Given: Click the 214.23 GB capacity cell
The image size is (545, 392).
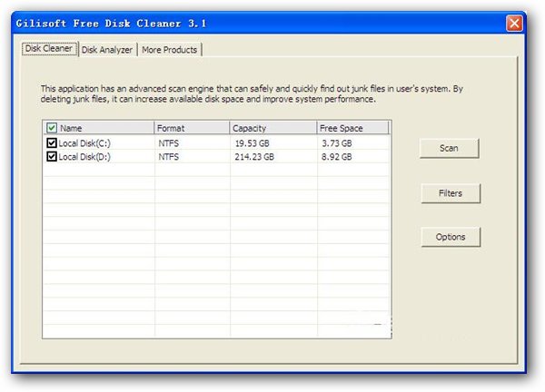Looking at the screenshot, I should coord(254,157).
